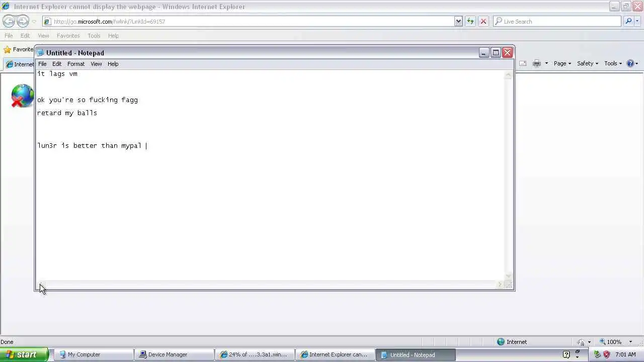Close the Untitled Notepad window

(508, 52)
